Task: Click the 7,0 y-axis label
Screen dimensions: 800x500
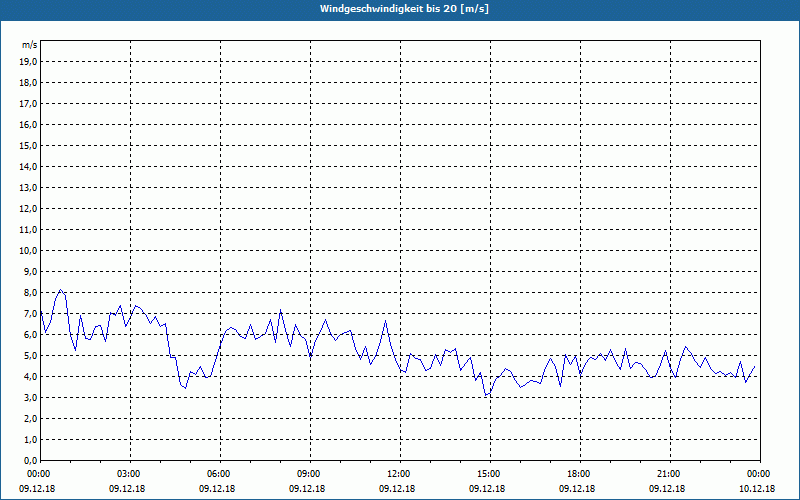Action: 31,313
